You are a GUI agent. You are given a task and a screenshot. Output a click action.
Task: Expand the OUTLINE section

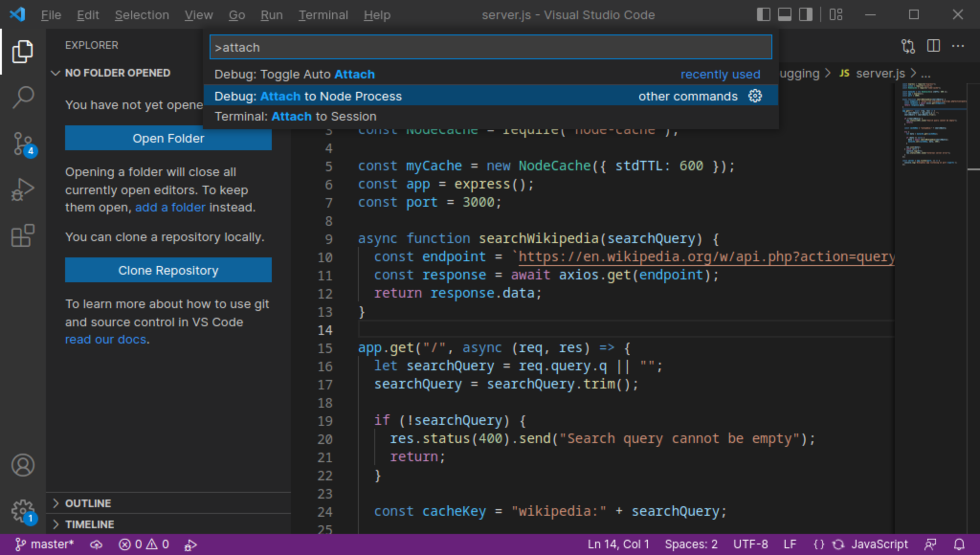pos(56,503)
